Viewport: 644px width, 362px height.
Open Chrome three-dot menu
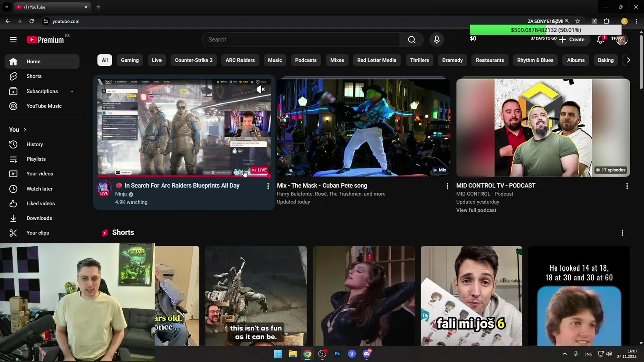coord(637,21)
